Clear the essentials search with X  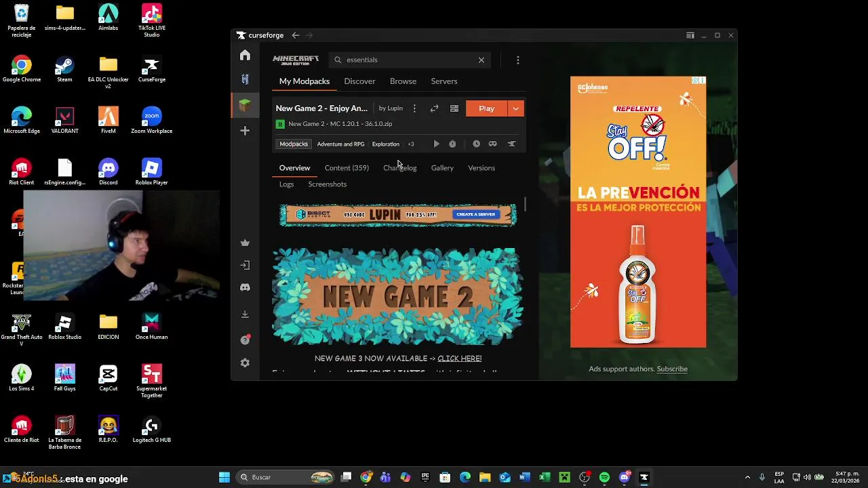coord(481,60)
